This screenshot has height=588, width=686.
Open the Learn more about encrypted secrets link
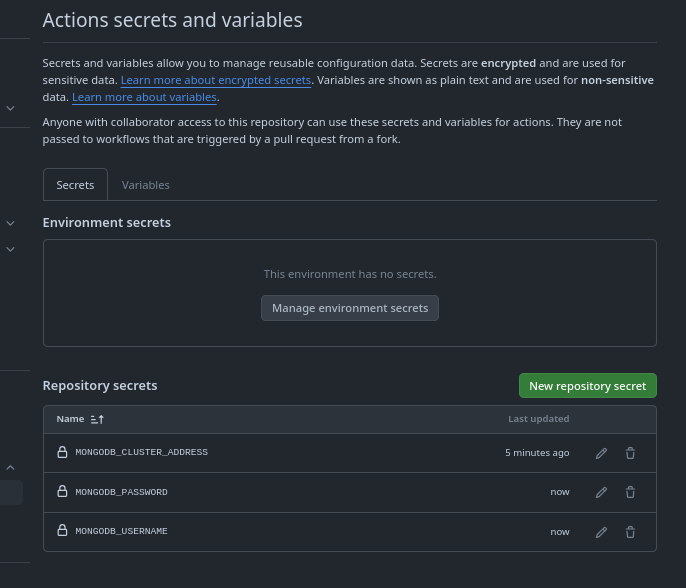click(216, 80)
